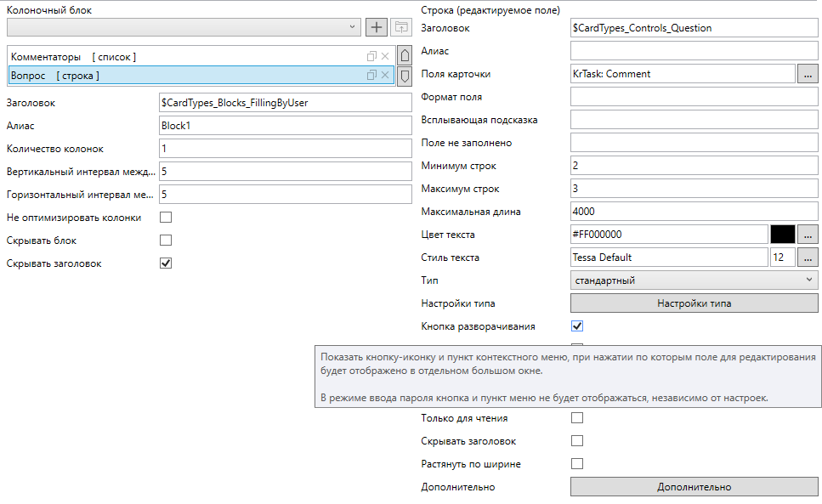
Task: Duplicate the Вопрос строка item
Action: coord(371,75)
